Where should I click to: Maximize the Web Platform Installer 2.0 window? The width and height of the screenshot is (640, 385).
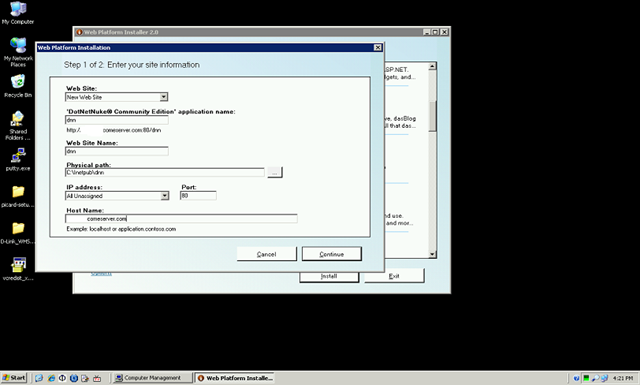pyautogui.click(x=436, y=32)
